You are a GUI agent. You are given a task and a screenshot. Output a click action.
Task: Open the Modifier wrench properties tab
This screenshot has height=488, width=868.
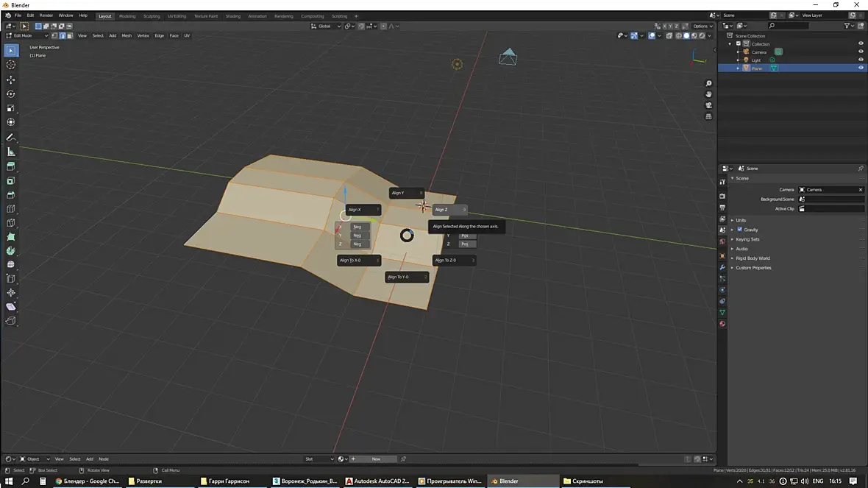point(722,267)
